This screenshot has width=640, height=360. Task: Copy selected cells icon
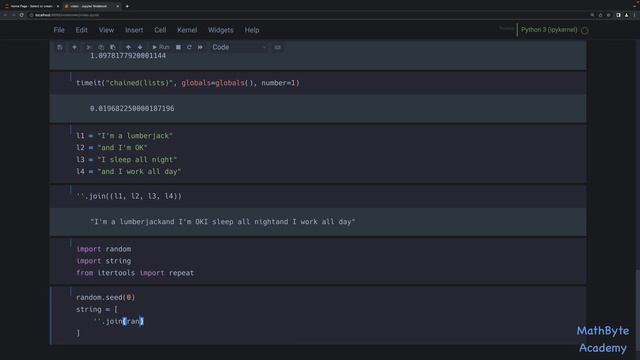click(x=101, y=47)
